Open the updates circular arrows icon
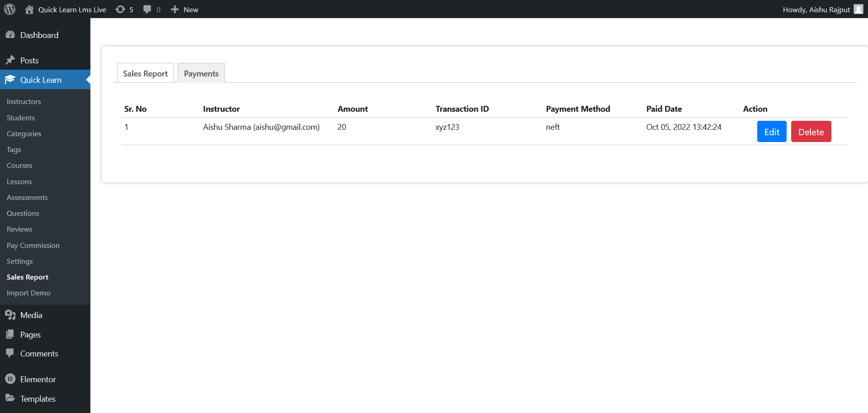Viewport: 868px width, 413px height. pos(120,9)
